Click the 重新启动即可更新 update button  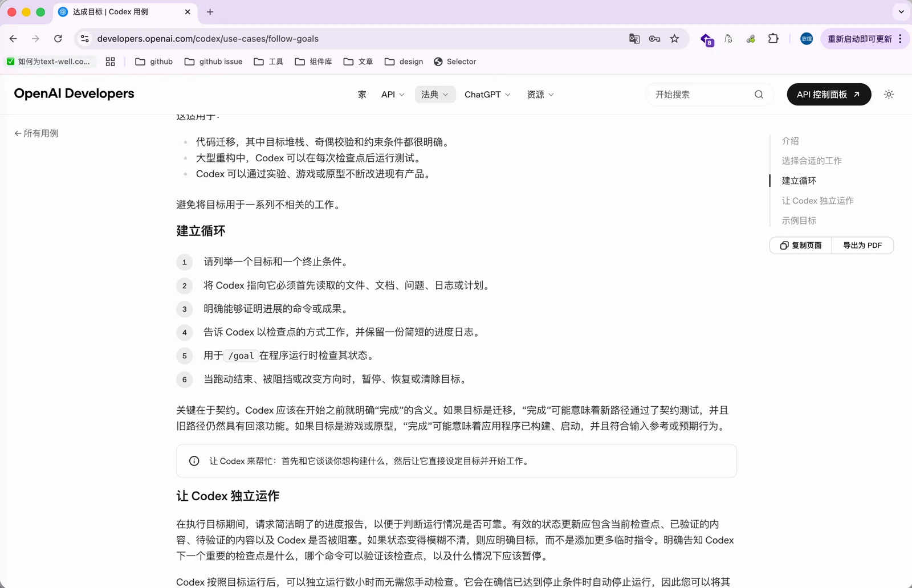click(860, 39)
